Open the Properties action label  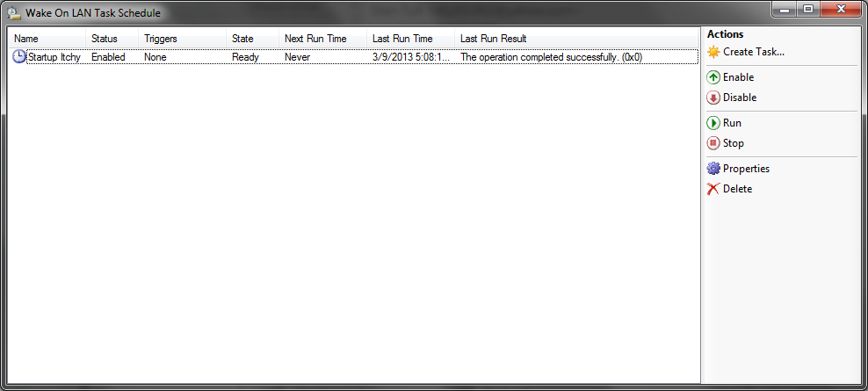[x=746, y=169]
